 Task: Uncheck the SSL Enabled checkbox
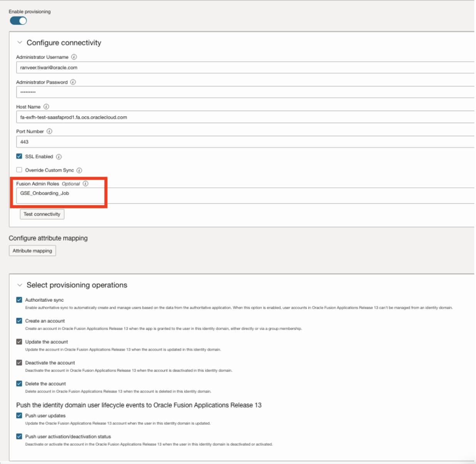tap(18, 156)
